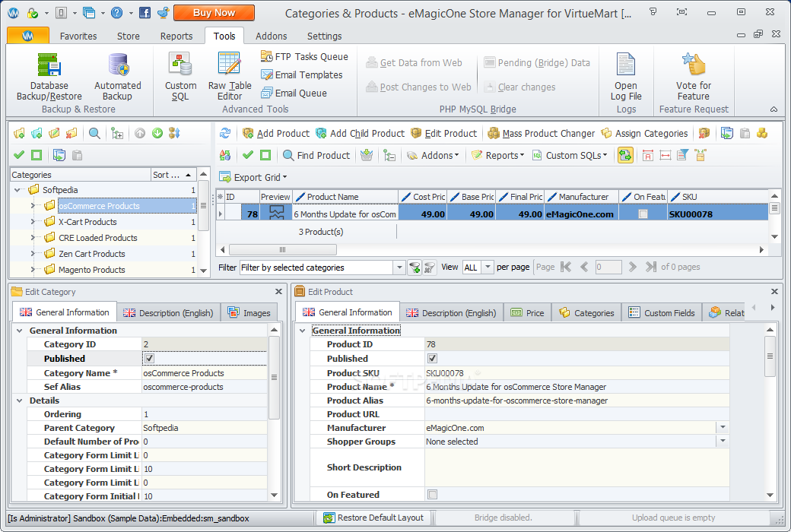The height and width of the screenshot is (532, 791).
Task: Open the Reports dropdown in products toolbar
Action: pyautogui.click(x=497, y=155)
